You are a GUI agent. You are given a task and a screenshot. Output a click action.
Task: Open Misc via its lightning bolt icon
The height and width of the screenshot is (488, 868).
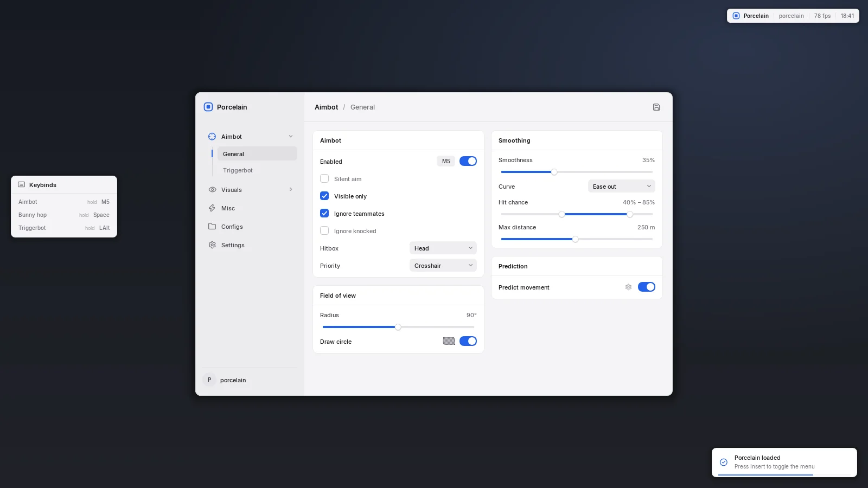212,208
